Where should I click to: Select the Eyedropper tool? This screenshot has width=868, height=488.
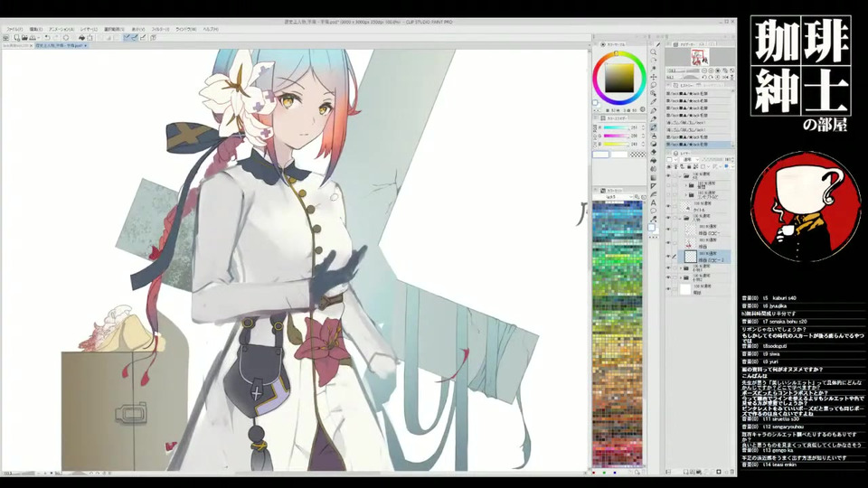pos(654,102)
